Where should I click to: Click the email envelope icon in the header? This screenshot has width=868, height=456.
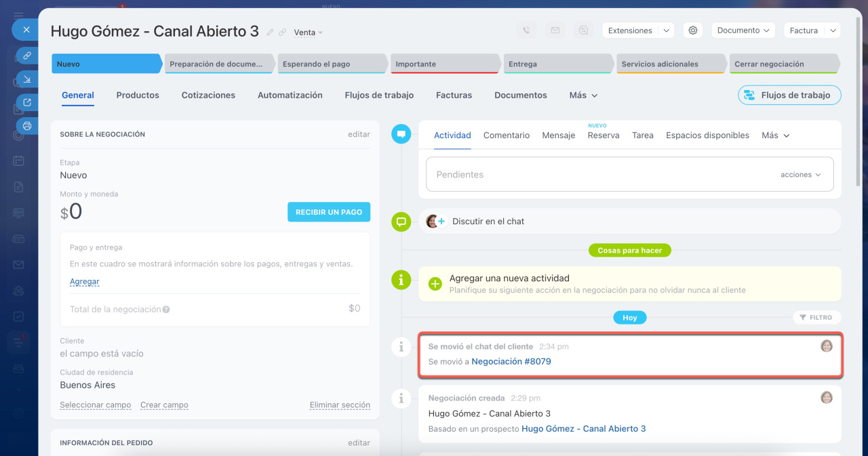click(x=555, y=30)
